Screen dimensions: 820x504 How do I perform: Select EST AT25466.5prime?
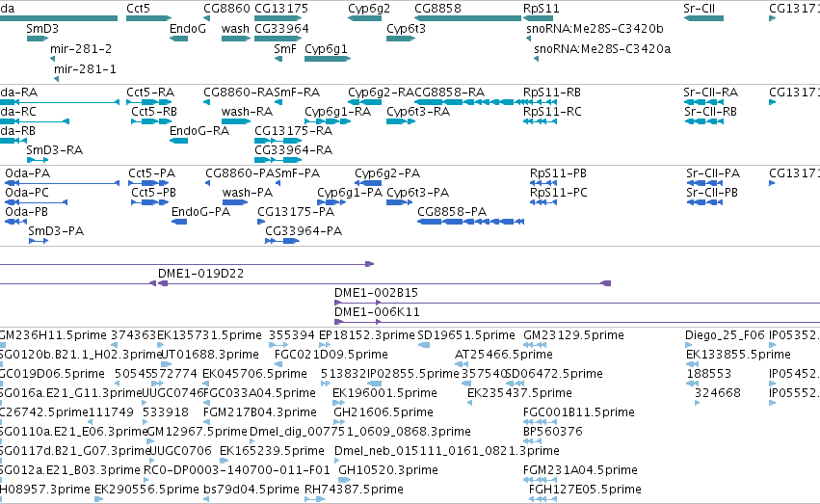click(x=460, y=364)
